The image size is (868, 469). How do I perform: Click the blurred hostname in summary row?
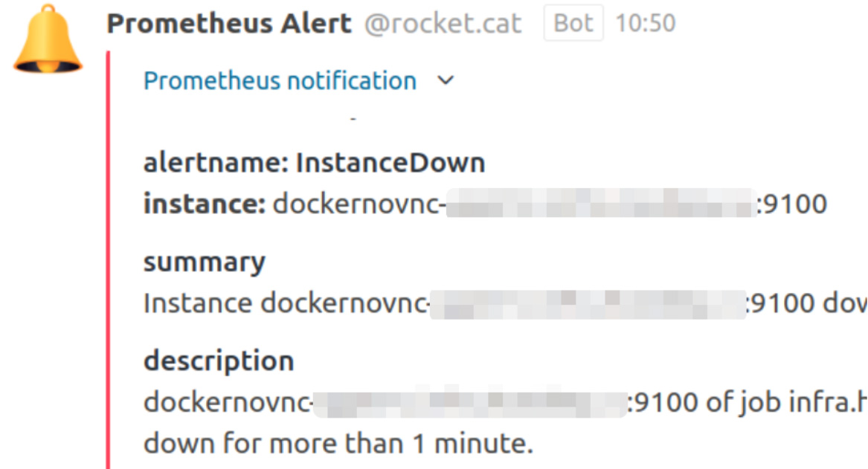[588, 303]
